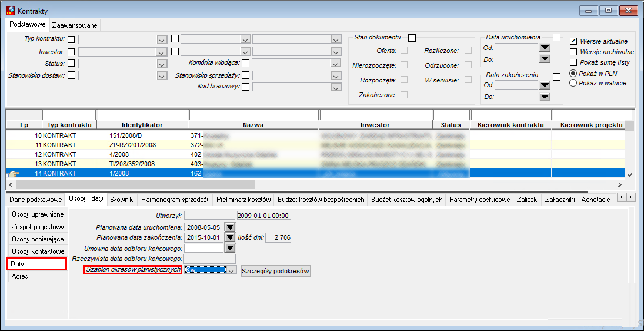This screenshot has height=331, width=644.
Task: Toggle the Data zakończenia group checkbox
Action: point(556,77)
